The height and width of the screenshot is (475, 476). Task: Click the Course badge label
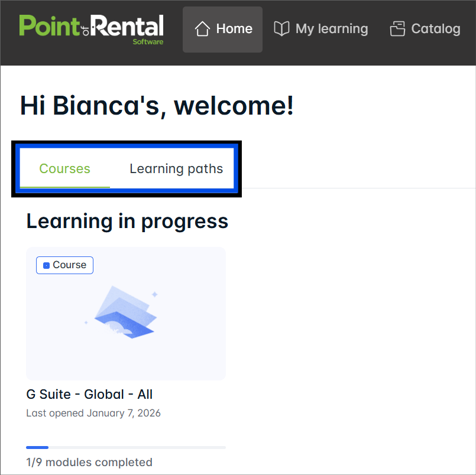[69, 265]
